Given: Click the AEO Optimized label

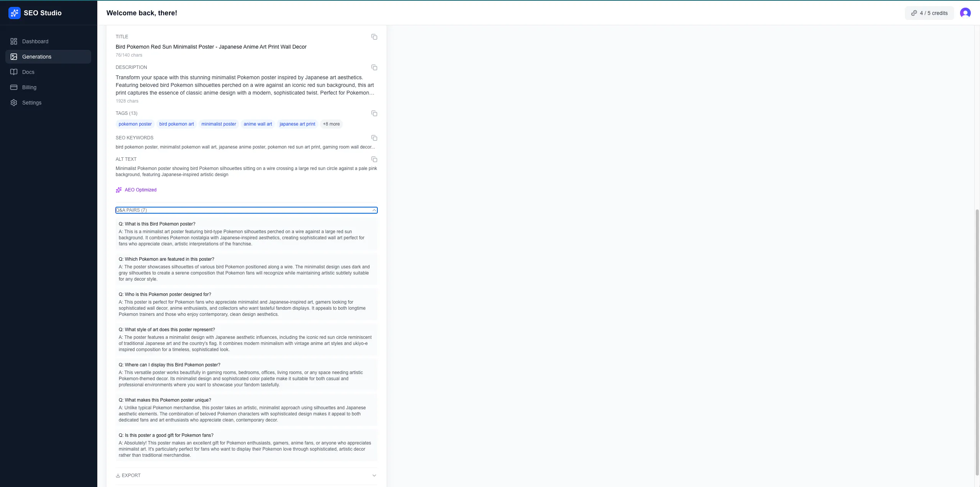Looking at the screenshot, I should tap(141, 190).
